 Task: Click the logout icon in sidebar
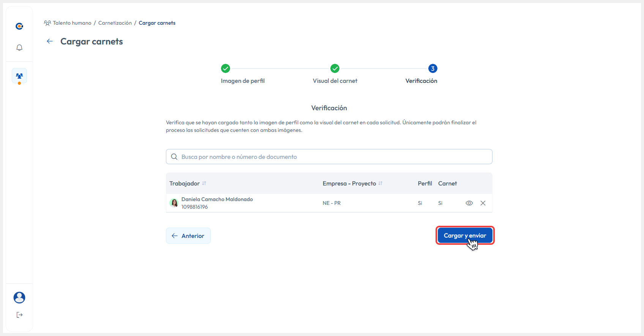click(19, 315)
